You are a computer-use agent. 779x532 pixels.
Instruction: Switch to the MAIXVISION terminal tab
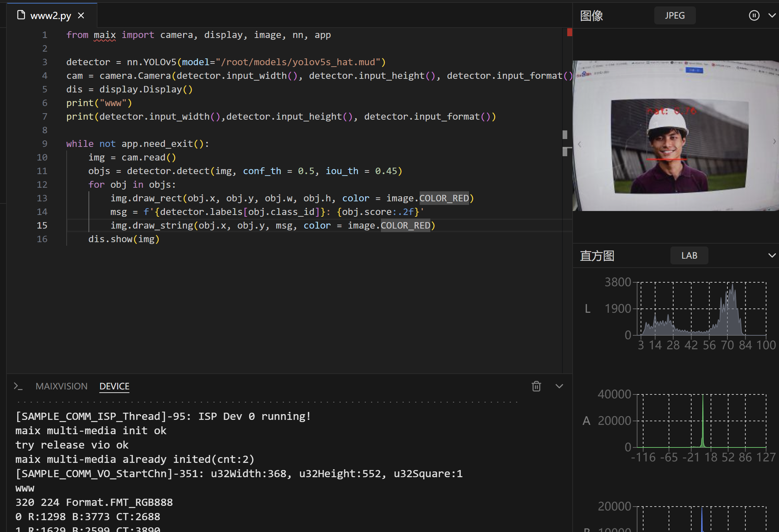[61, 386]
